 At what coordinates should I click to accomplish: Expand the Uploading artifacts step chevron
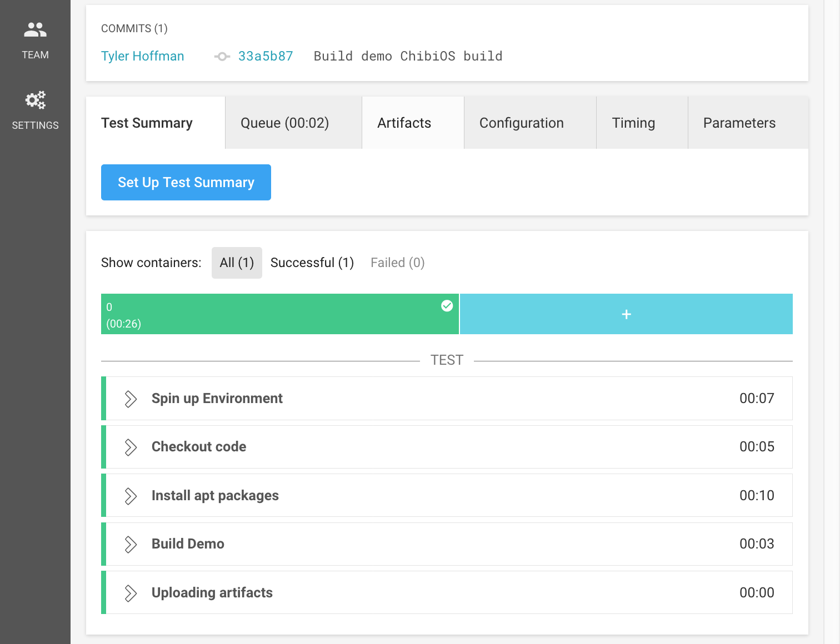pyautogui.click(x=131, y=593)
